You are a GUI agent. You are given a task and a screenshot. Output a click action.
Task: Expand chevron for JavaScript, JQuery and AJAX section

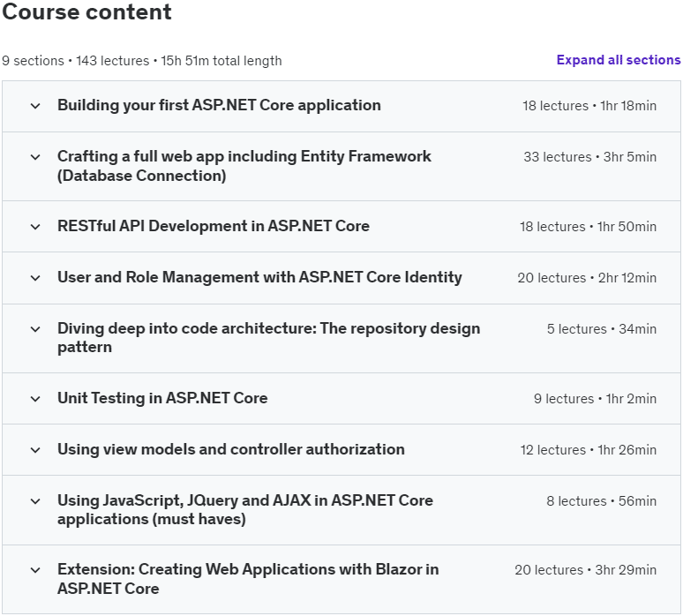35,501
